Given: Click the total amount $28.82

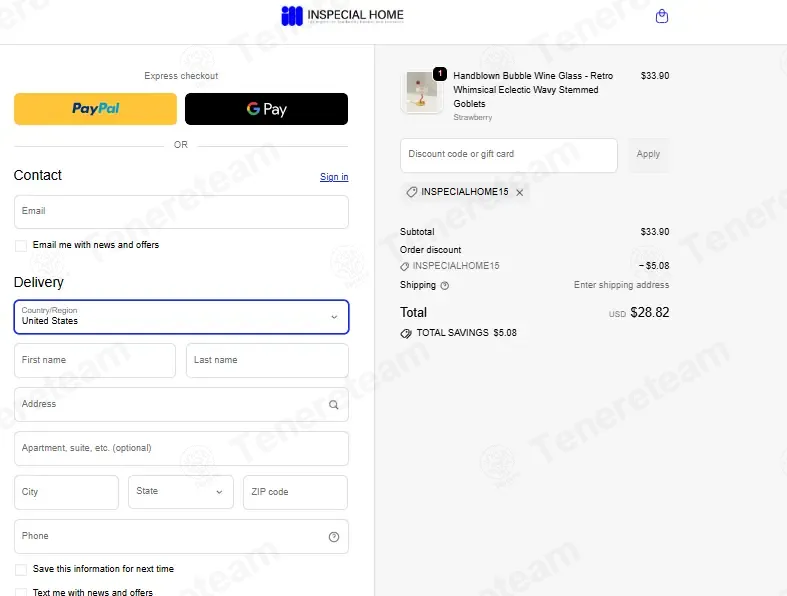Looking at the screenshot, I should point(649,313).
